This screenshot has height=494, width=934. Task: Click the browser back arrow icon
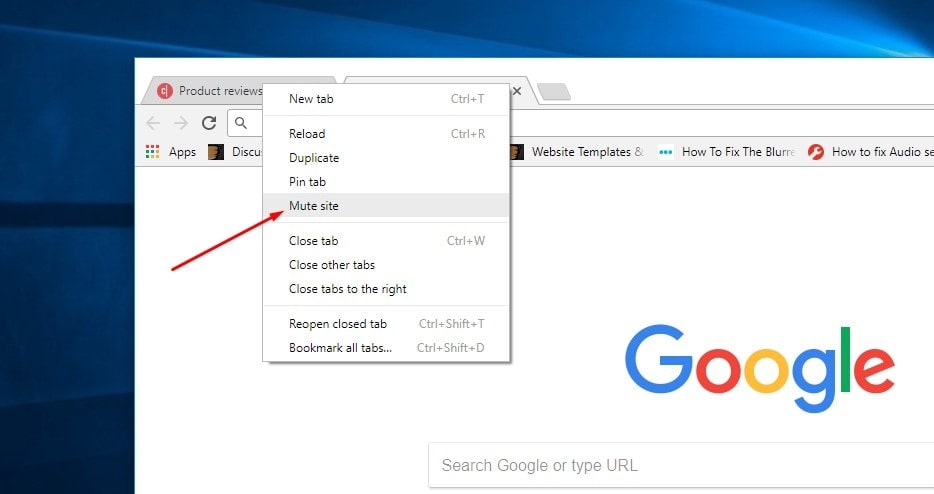point(153,123)
